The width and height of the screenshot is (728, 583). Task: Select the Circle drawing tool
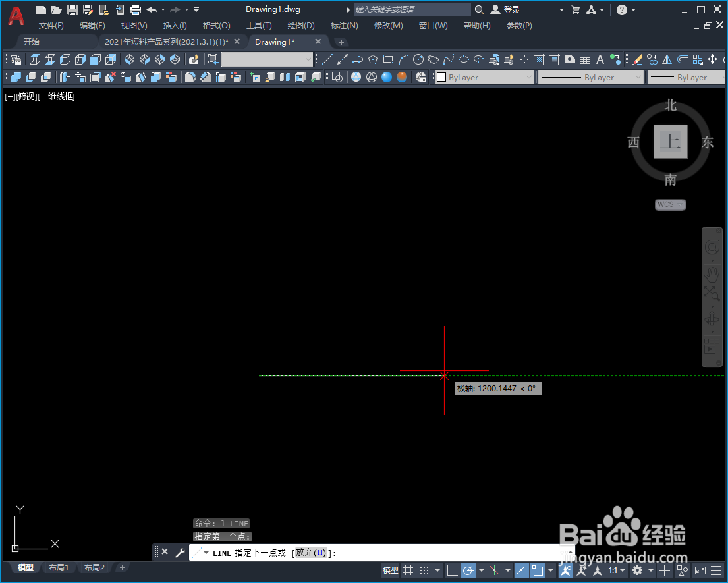(418, 59)
